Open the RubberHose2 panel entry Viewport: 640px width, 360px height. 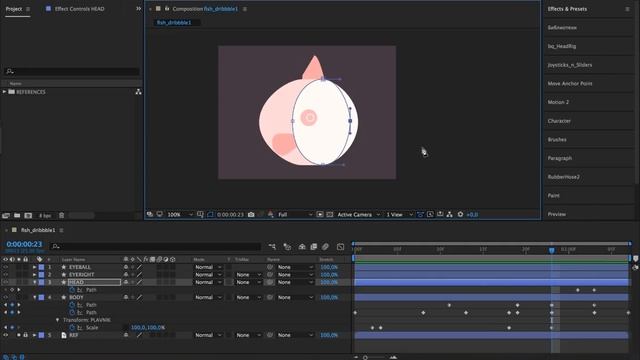pyautogui.click(x=563, y=177)
